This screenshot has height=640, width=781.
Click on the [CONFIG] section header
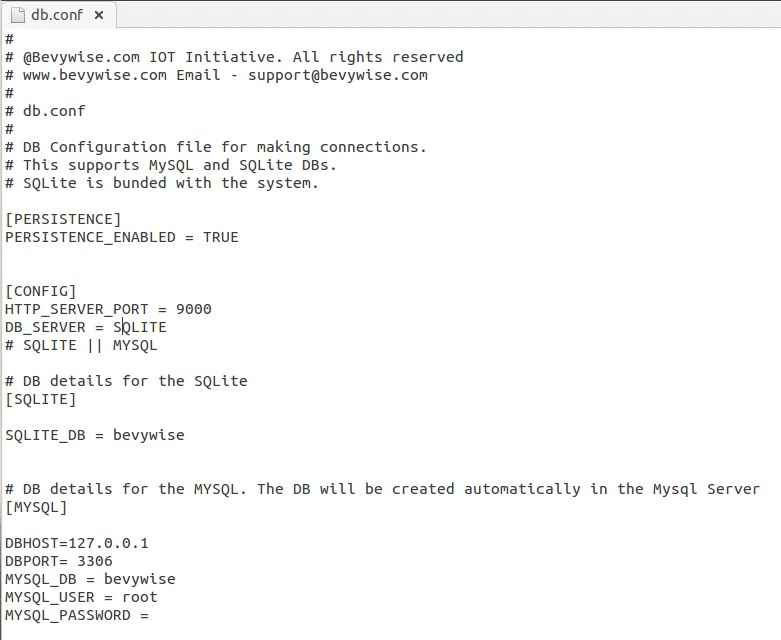coord(41,291)
